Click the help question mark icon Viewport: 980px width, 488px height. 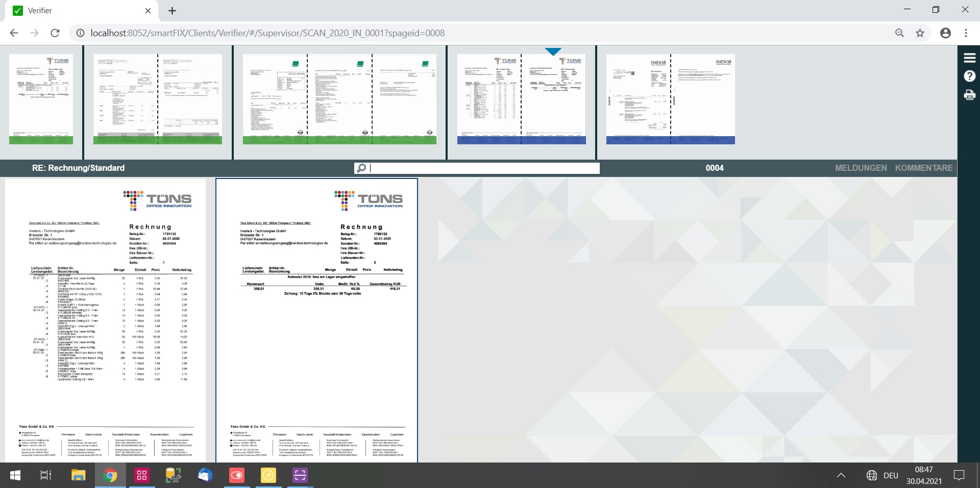click(x=969, y=76)
